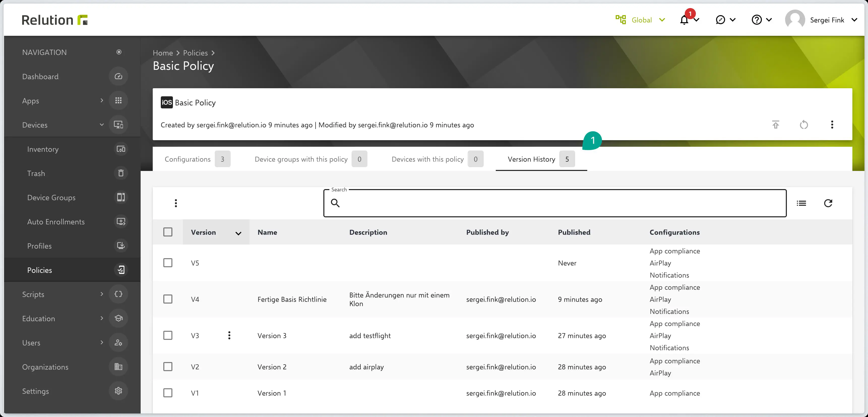
Task: Toggle the select-all header checkbox
Action: click(167, 232)
